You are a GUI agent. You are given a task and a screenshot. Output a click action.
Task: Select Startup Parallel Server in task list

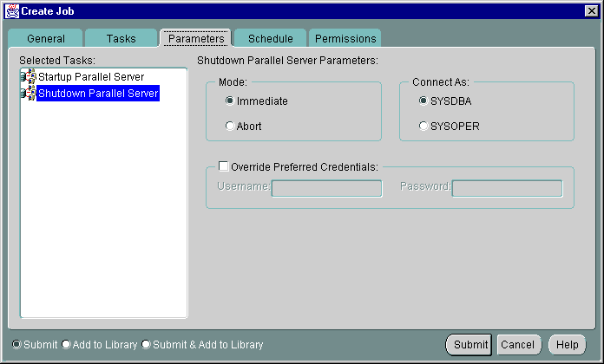pyautogui.click(x=90, y=77)
